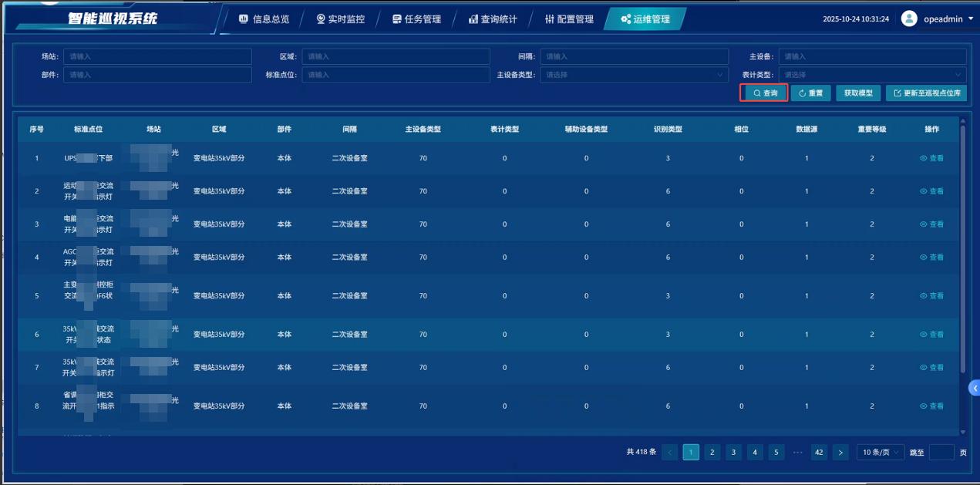Click the 查询 search button
980x485 pixels.
coord(764,93)
